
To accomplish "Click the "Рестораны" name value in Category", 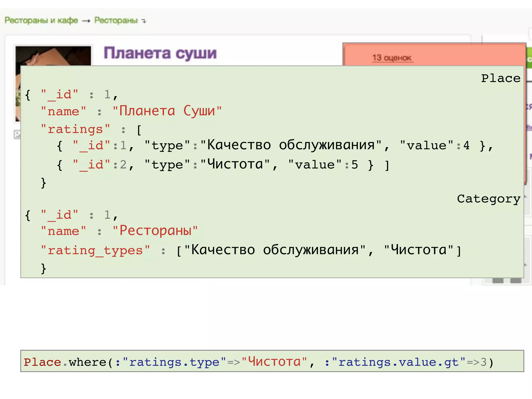I will tap(155, 231).
